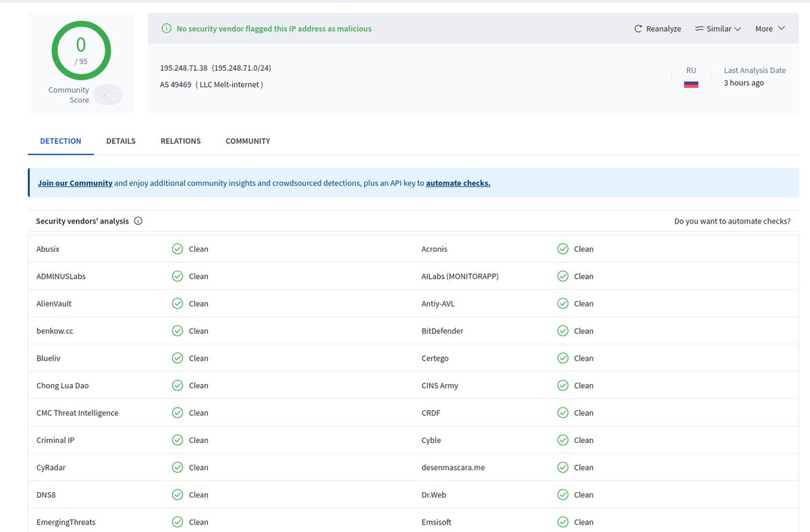Click the No security vendor flagged message
The width and height of the screenshot is (810, 532).
(274, 29)
